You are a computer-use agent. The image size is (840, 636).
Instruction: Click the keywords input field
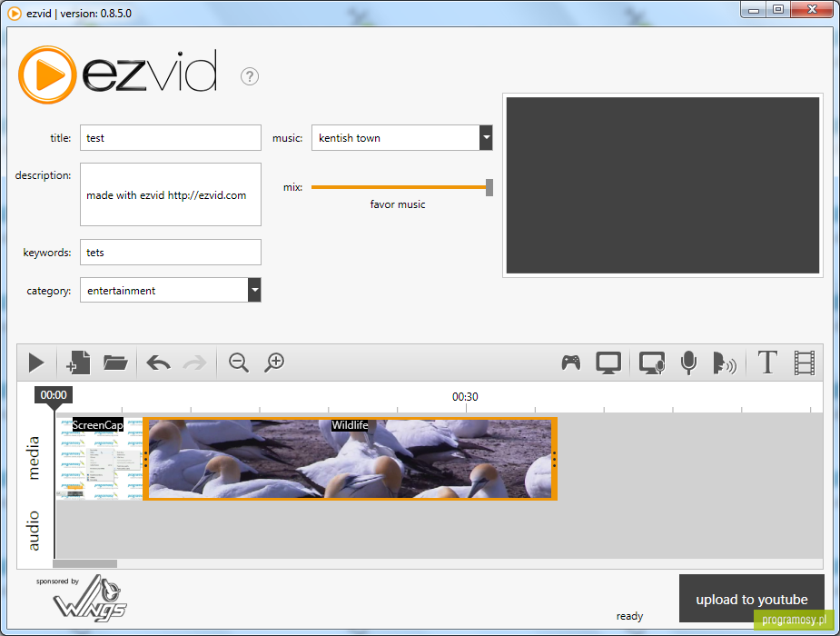tap(171, 253)
